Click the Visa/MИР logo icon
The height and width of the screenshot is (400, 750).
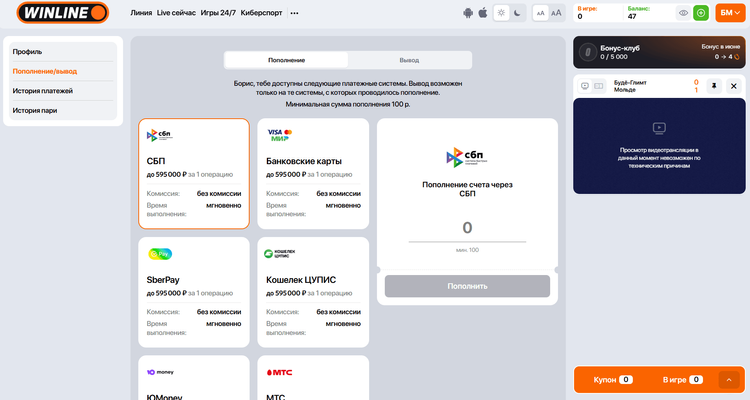click(x=279, y=135)
